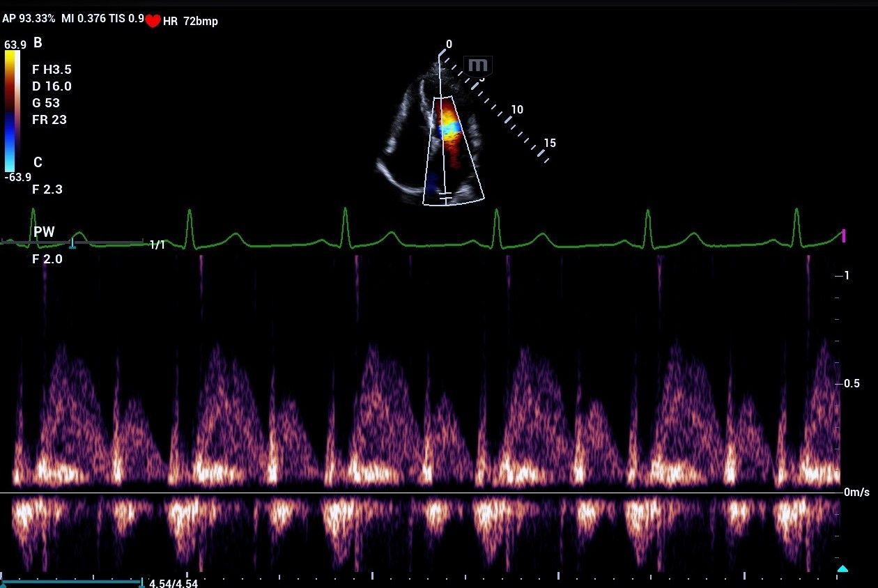
Task: Select the PW mode label
Action: pyautogui.click(x=45, y=231)
